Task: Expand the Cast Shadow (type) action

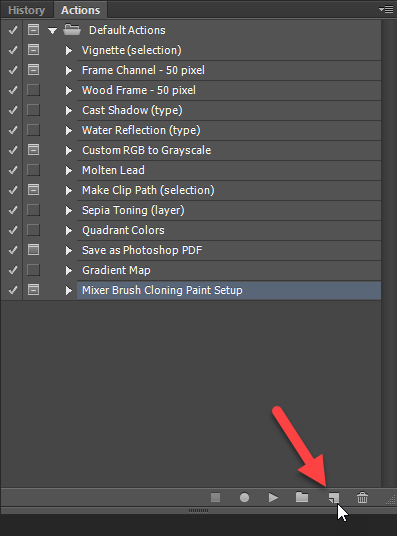Action: tap(69, 110)
